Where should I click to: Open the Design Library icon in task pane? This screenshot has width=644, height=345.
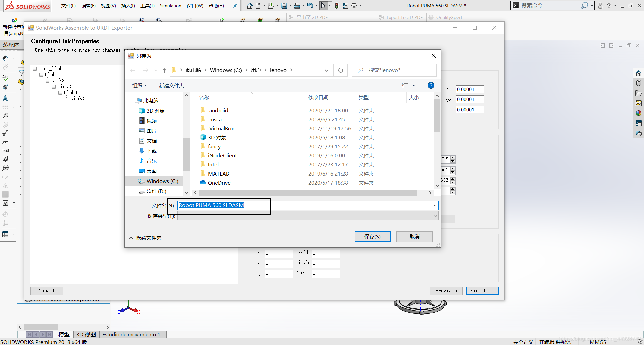click(639, 83)
